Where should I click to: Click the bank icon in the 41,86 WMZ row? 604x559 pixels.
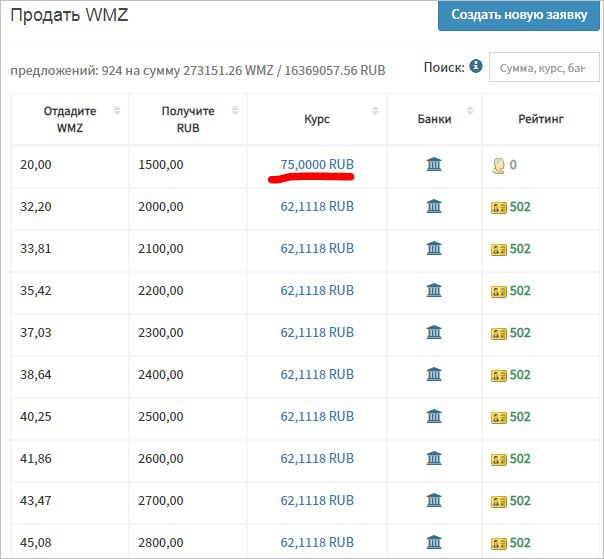point(434,458)
